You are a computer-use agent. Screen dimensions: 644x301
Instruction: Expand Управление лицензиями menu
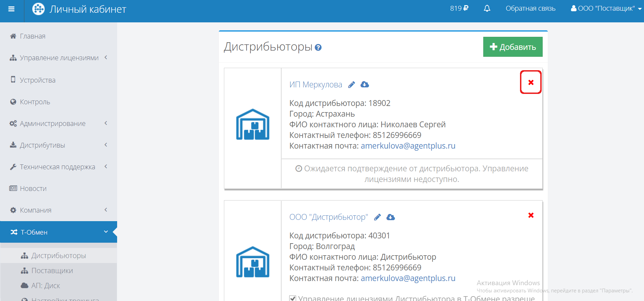point(59,58)
